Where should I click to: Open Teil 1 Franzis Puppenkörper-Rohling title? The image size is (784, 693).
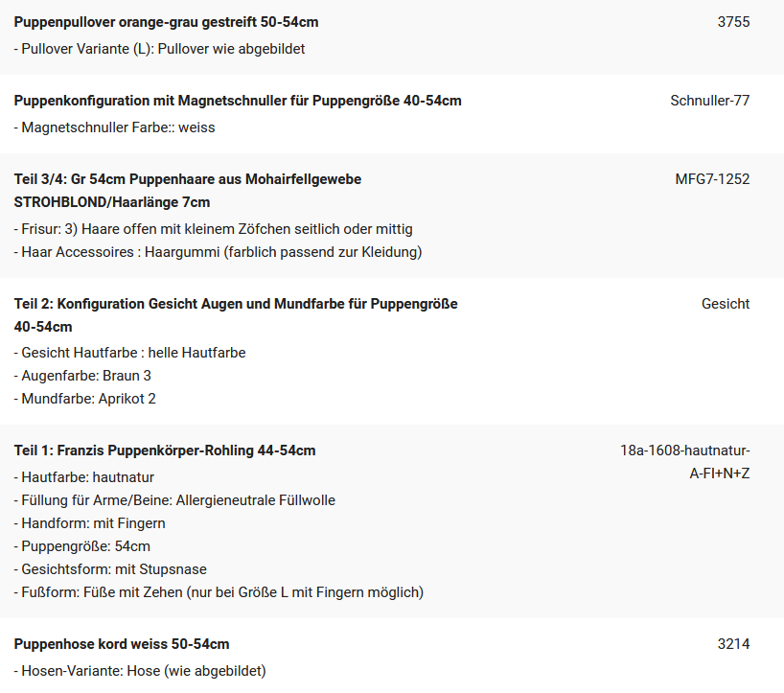coord(165,450)
